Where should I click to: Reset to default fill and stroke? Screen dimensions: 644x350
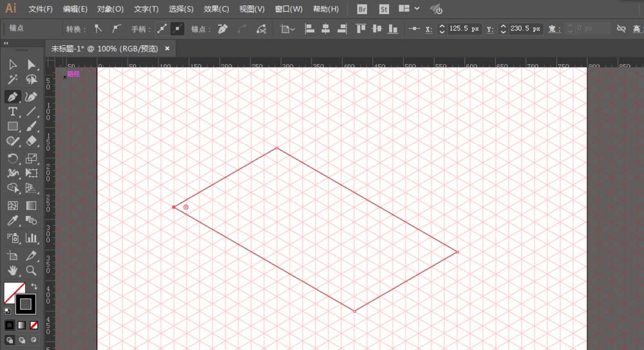pos(7,311)
